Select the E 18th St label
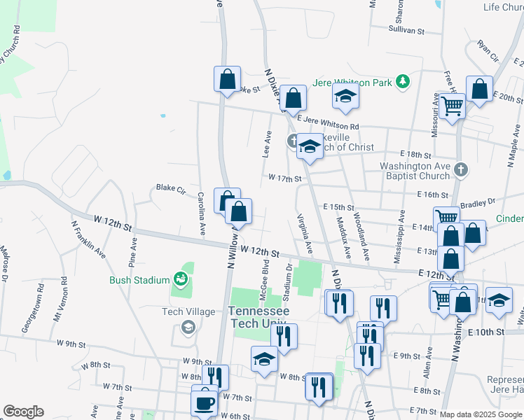This screenshot has width=524, height=420. [415, 155]
